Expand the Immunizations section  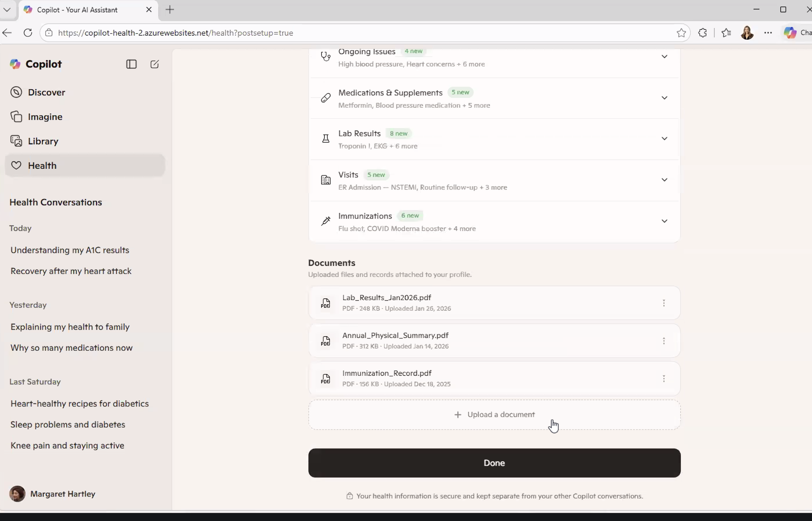click(664, 221)
